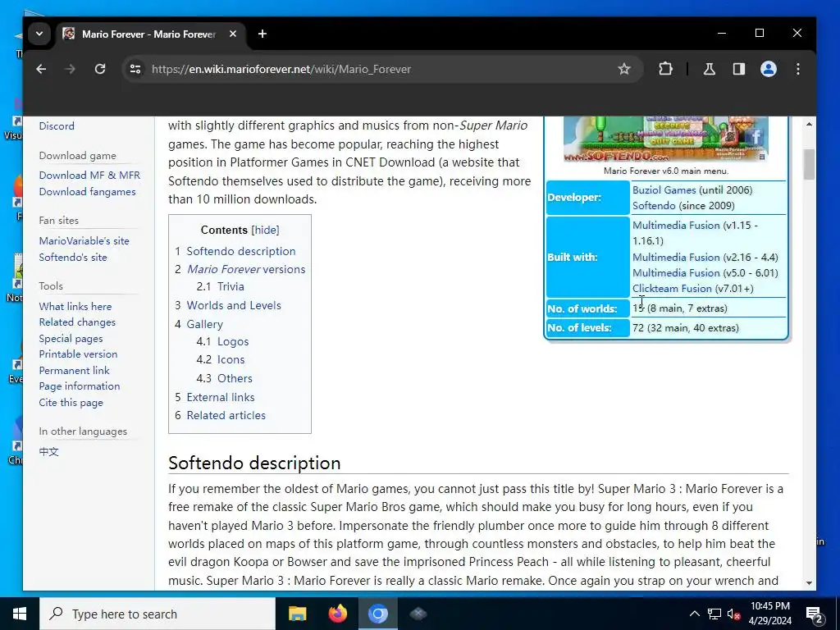
Task: Open Windows Start menu
Action: (x=20, y=614)
